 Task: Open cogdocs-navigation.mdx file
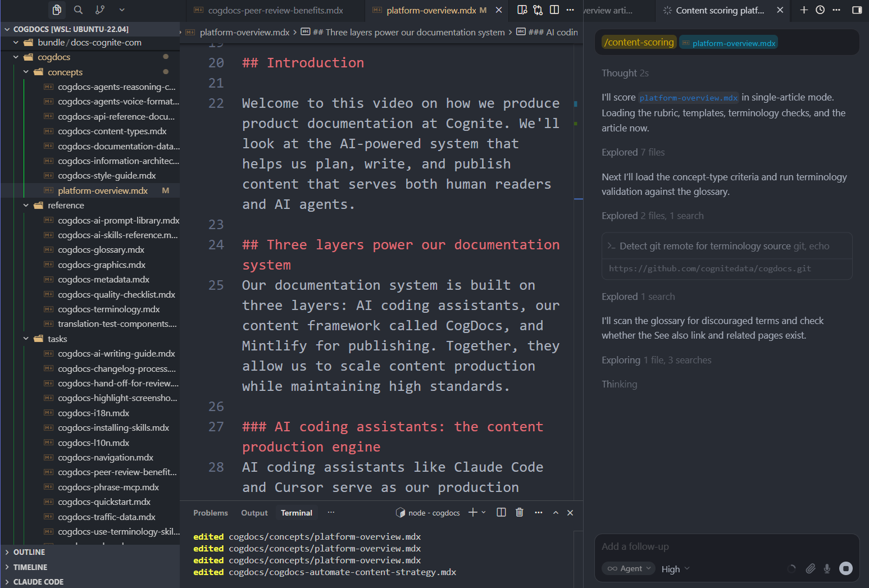click(106, 458)
